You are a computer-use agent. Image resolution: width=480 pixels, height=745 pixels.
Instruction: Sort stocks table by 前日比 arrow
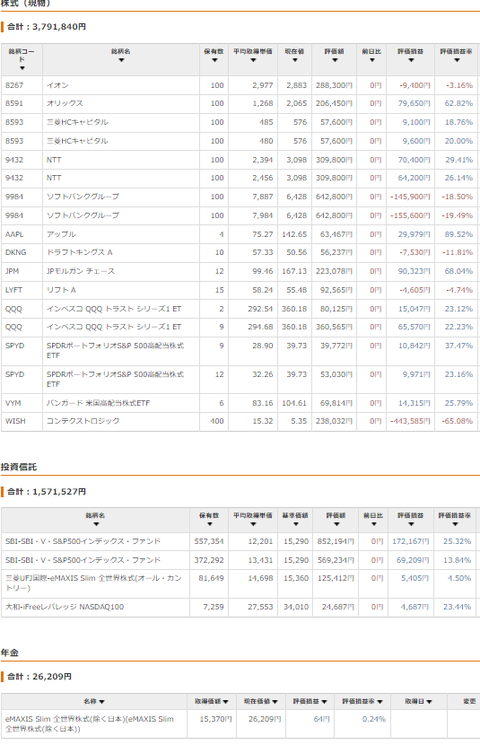(x=372, y=60)
